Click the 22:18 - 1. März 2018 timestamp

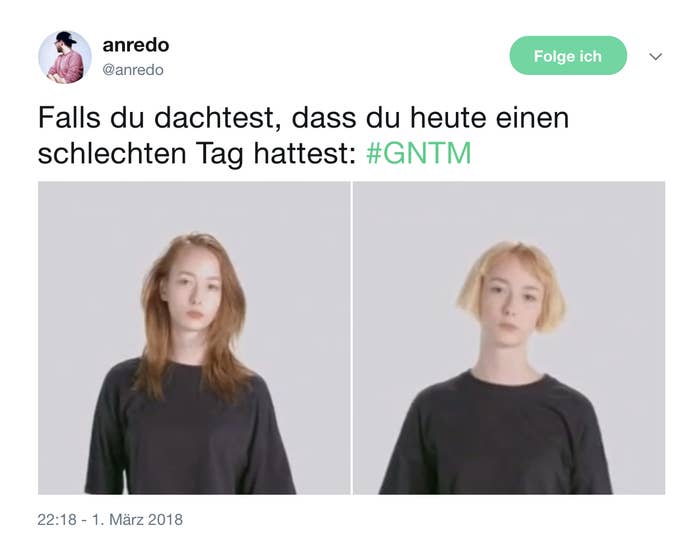pyautogui.click(x=110, y=519)
